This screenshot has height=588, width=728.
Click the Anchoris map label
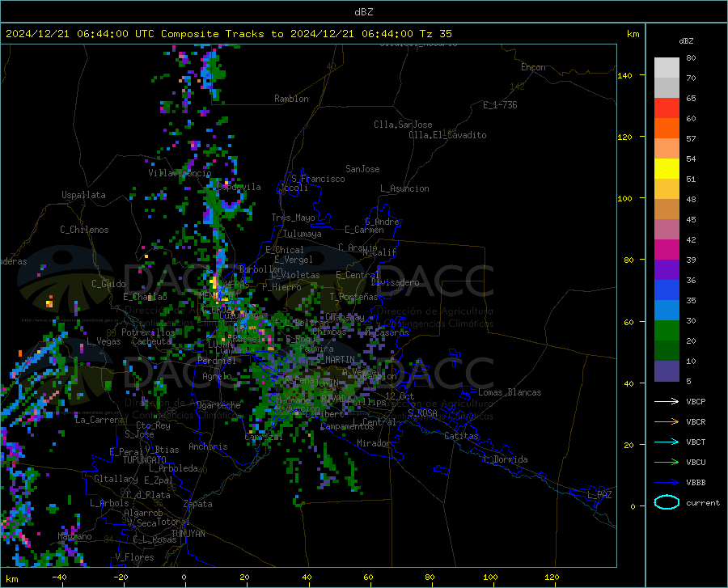point(208,447)
